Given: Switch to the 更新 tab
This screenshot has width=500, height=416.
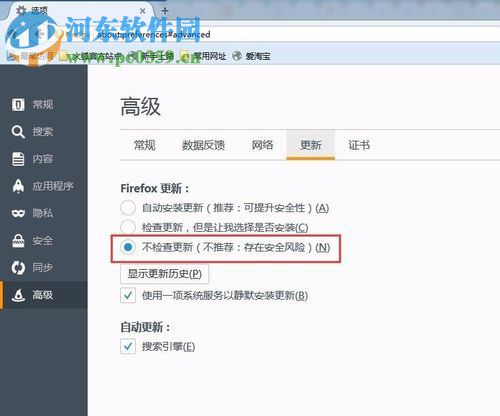Looking at the screenshot, I should [311, 145].
